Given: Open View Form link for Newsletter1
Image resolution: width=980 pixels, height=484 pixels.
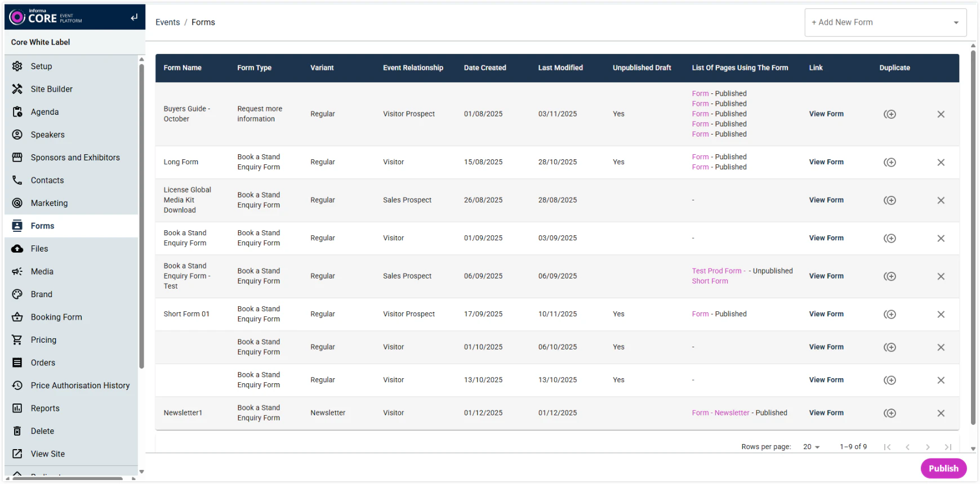Looking at the screenshot, I should point(826,413).
